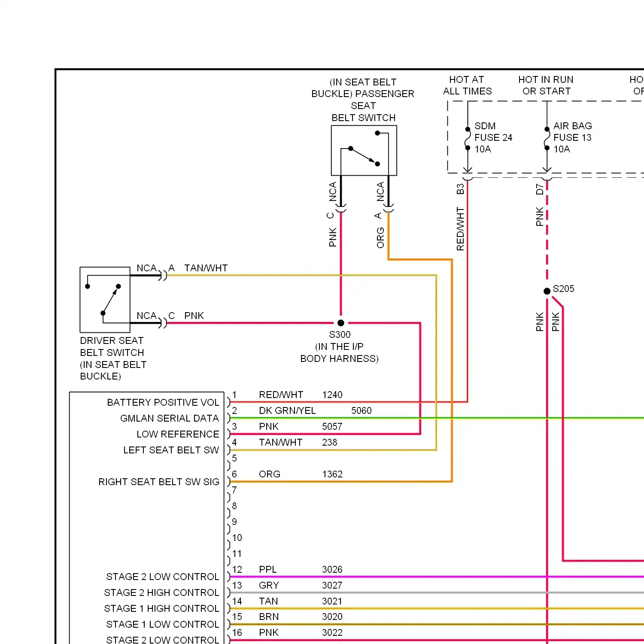
Task: Click the DK GRN/YEL wire color label
Action: [287, 411]
